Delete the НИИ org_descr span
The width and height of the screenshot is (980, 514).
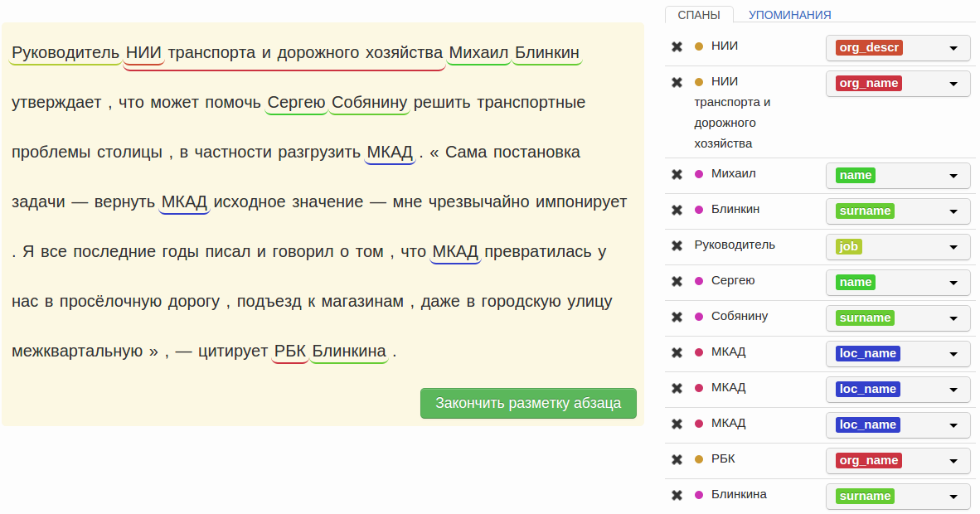click(677, 46)
